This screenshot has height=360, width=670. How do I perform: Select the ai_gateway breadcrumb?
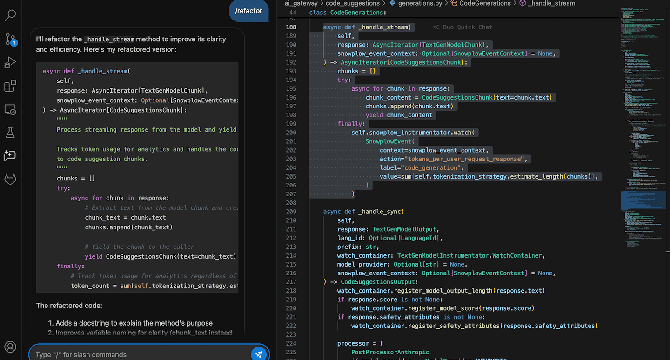tap(301, 3)
